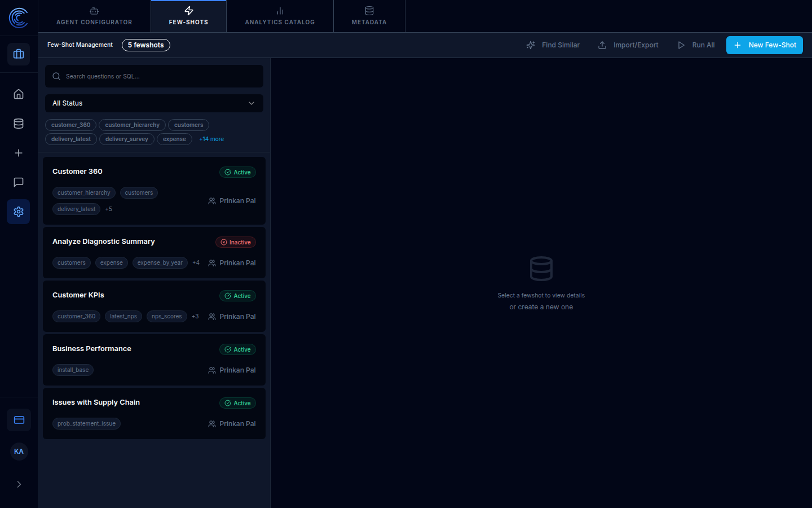This screenshot has width=812, height=508.
Task: Select the Few-Shots tab
Action: [188, 16]
